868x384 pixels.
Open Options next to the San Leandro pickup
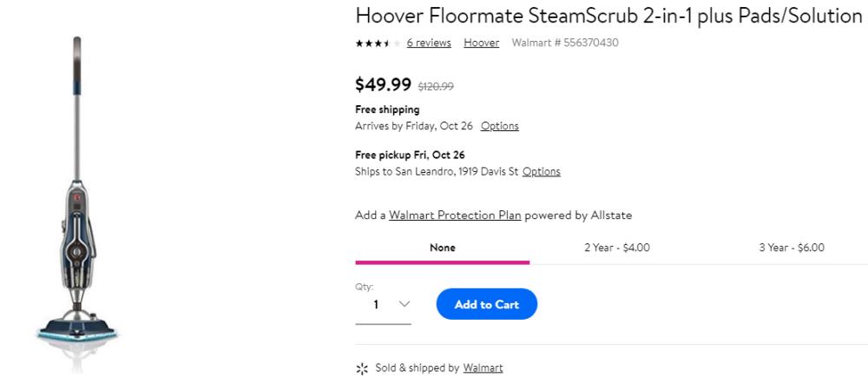(541, 171)
